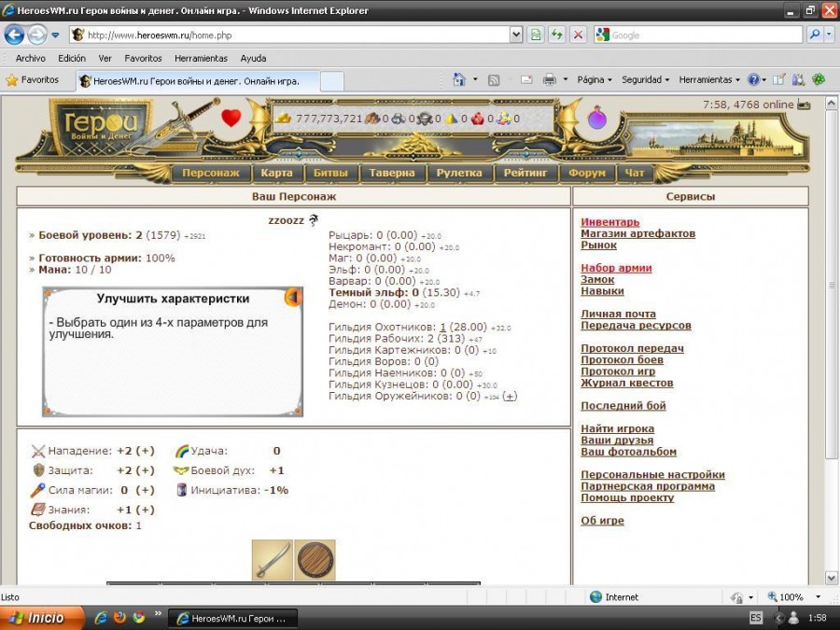Click the Windows Inicio start button
840x630 pixels.
[x=37, y=618]
